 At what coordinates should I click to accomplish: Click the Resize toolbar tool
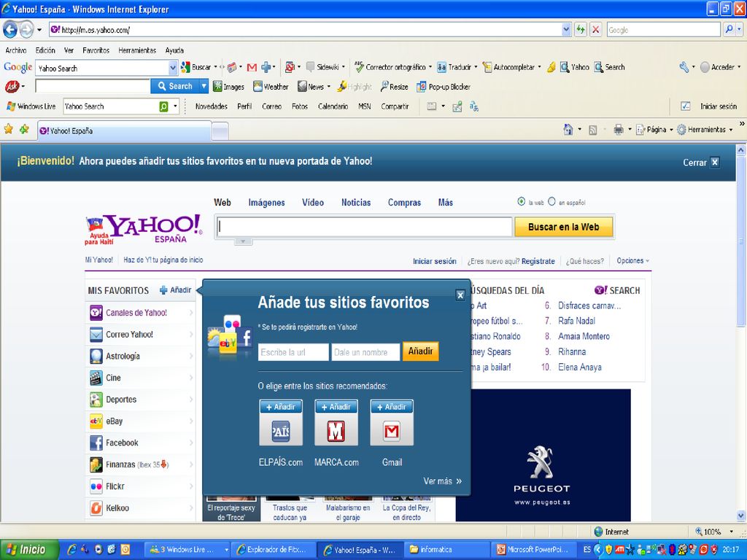pyautogui.click(x=394, y=87)
